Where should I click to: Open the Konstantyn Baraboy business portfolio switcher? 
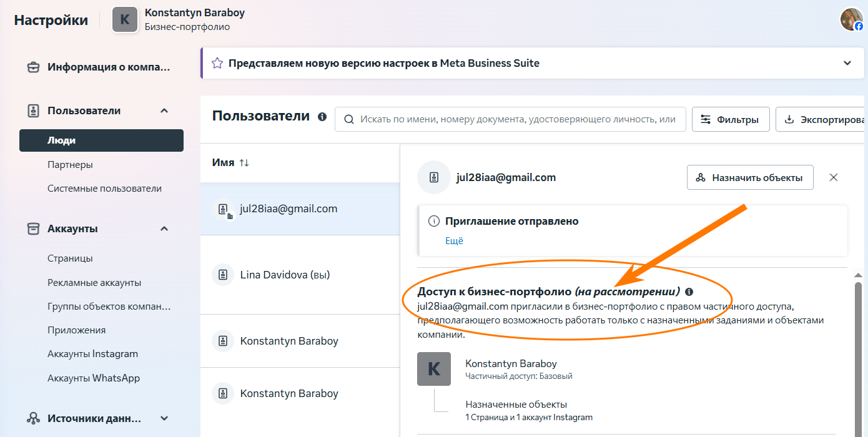(x=179, y=19)
